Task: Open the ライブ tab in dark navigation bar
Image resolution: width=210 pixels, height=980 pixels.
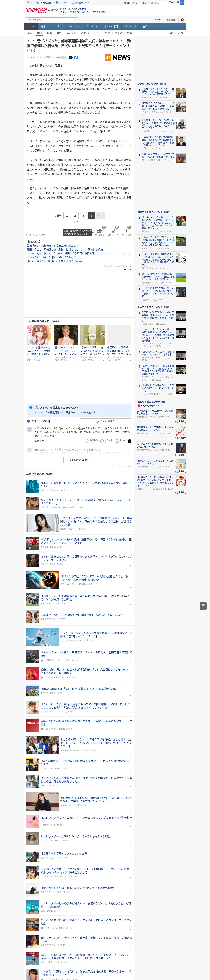Action: click(56, 27)
